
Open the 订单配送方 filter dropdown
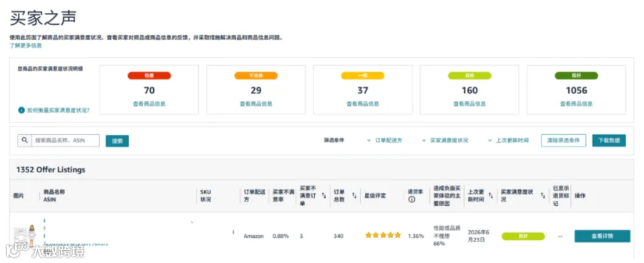pyautogui.click(x=385, y=140)
